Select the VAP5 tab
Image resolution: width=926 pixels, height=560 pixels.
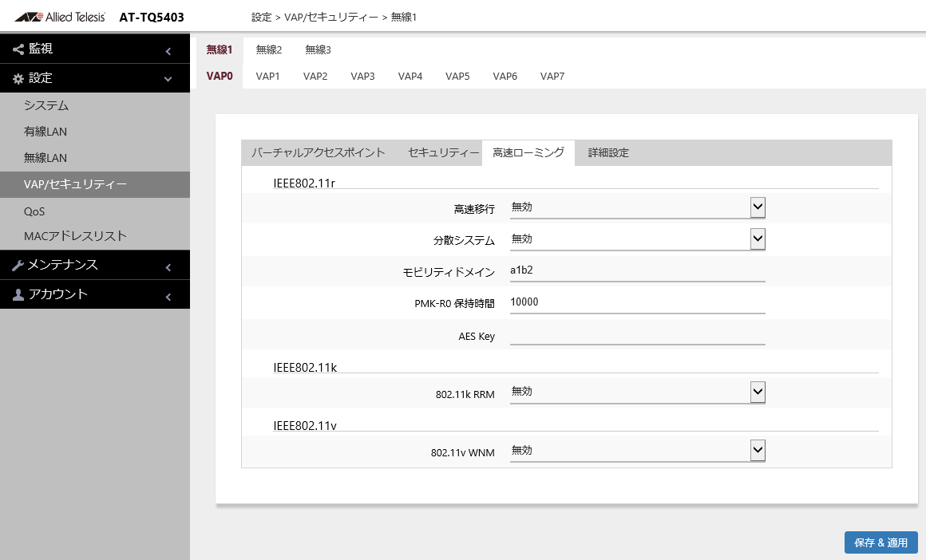(x=457, y=76)
